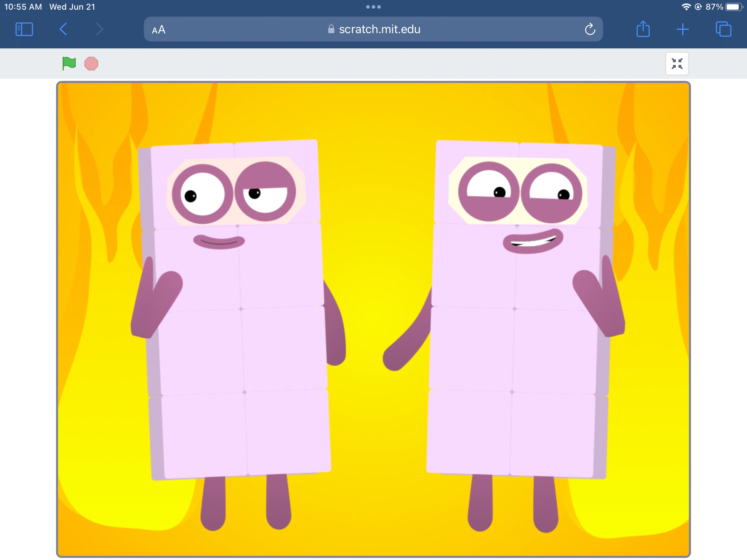Reload the scratch.mit.edu page
The height and width of the screenshot is (560, 747).
click(x=590, y=29)
